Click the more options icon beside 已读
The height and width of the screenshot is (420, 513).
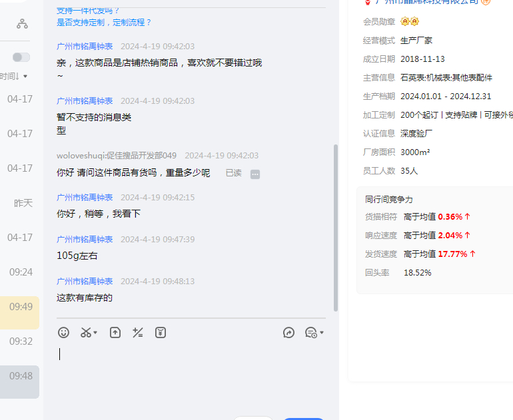(255, 174)
